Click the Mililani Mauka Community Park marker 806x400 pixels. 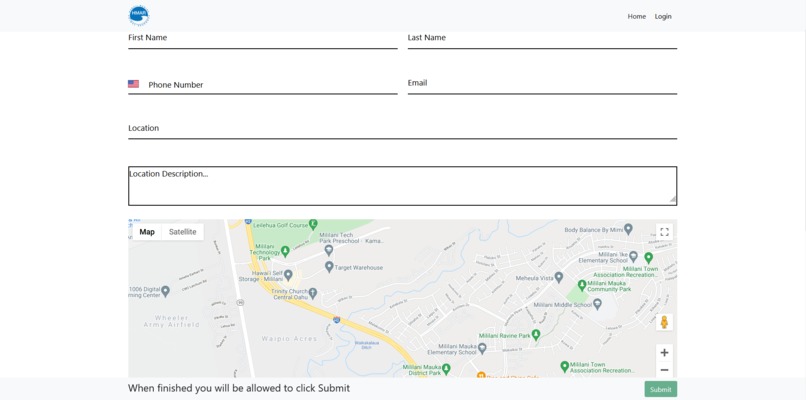pos(582,284)
